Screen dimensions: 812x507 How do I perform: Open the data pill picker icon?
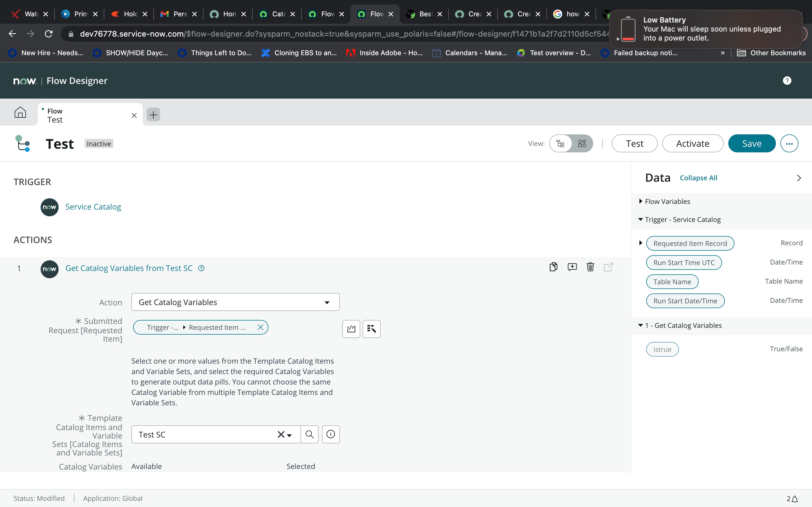(x=371, y=329)
